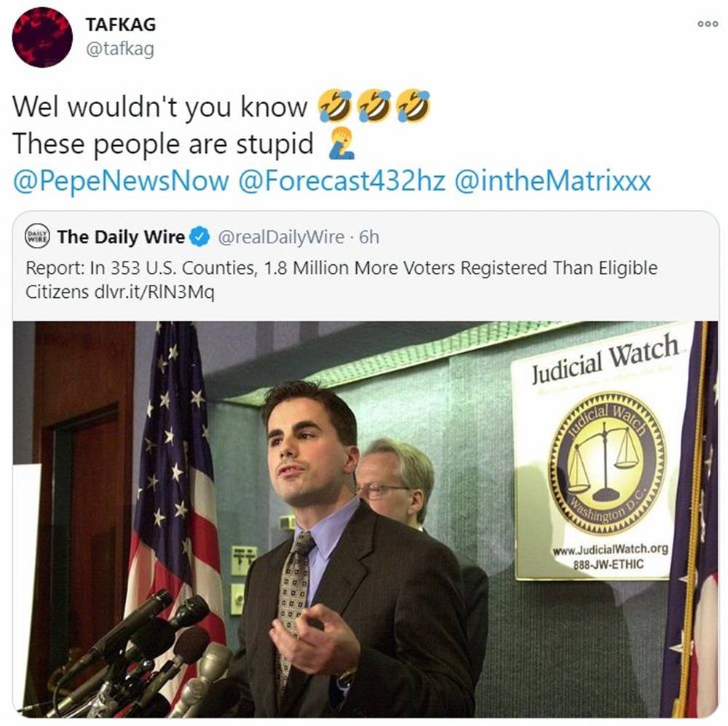Image resolution: width=728 pixels, height=726 pixels.
Task: Open the press conference photo
Action: coord(365,519)
